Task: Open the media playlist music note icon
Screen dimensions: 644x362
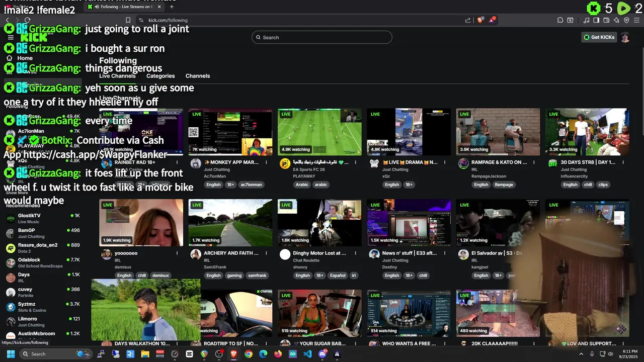Action: point(587,20)
